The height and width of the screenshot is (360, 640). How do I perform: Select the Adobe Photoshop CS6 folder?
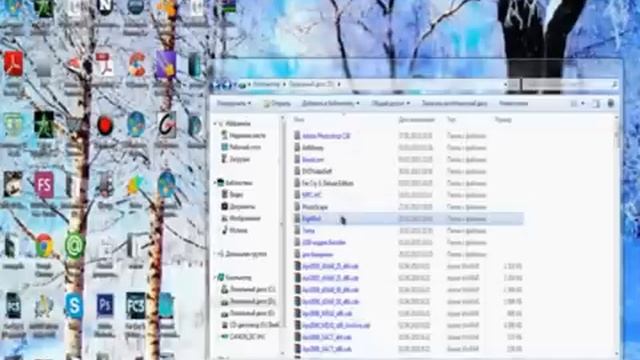click(x=326, y=136)
